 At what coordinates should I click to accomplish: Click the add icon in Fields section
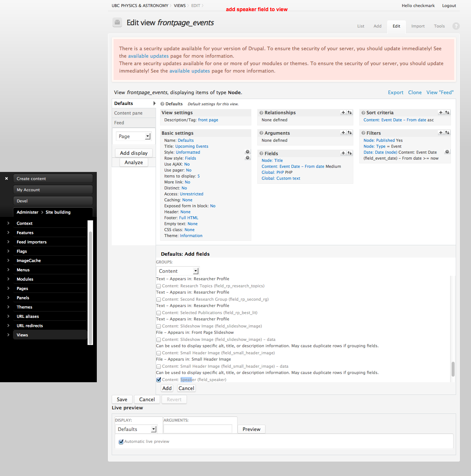coord(343,153)
